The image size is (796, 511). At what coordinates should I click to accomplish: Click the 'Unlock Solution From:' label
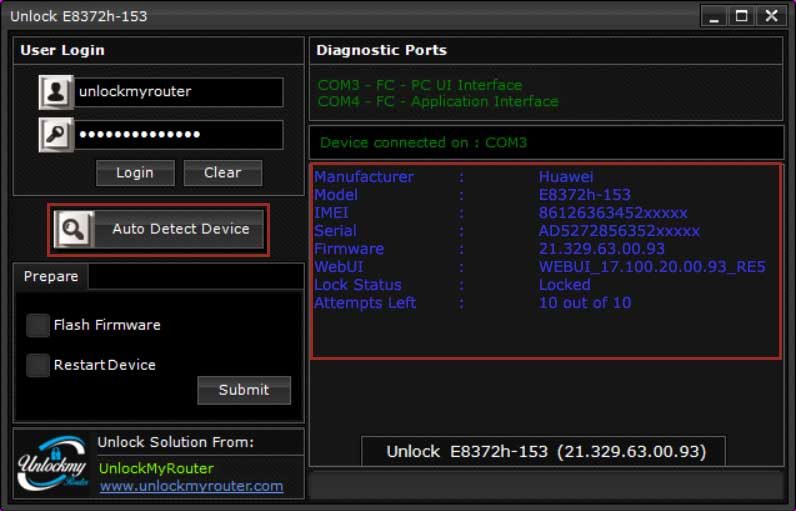click(176, 442)
